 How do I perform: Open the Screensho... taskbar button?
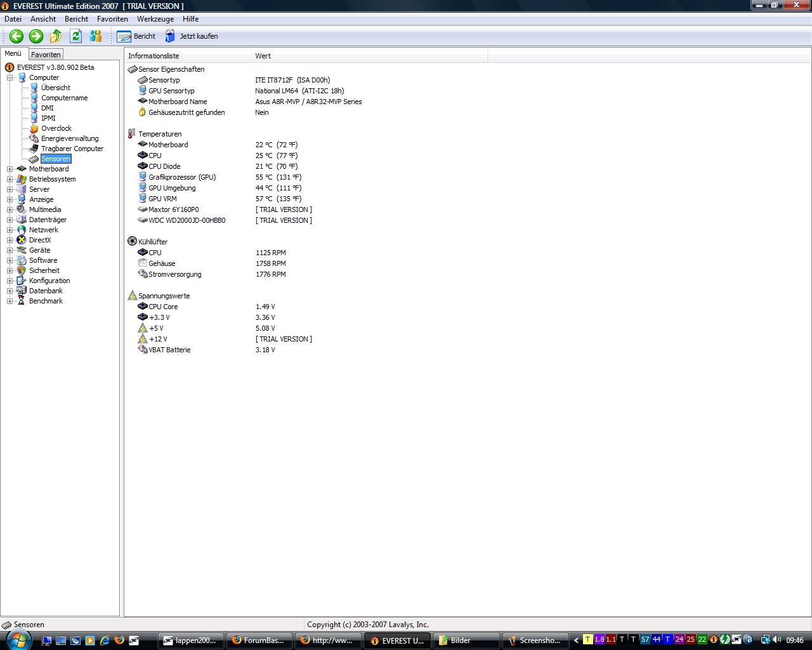tap(536, 640)
